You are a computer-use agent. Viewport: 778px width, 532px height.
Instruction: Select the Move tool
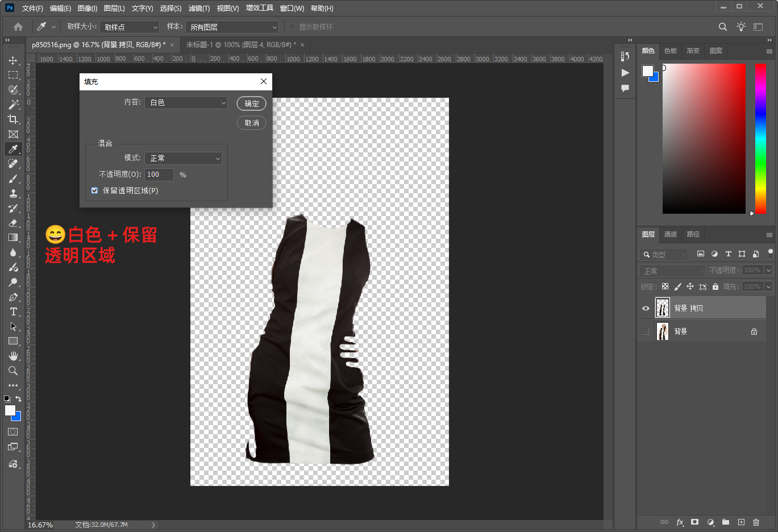[x=13, y=60]
